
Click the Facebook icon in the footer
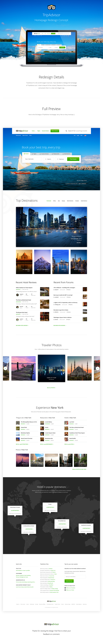click(65, 588)
